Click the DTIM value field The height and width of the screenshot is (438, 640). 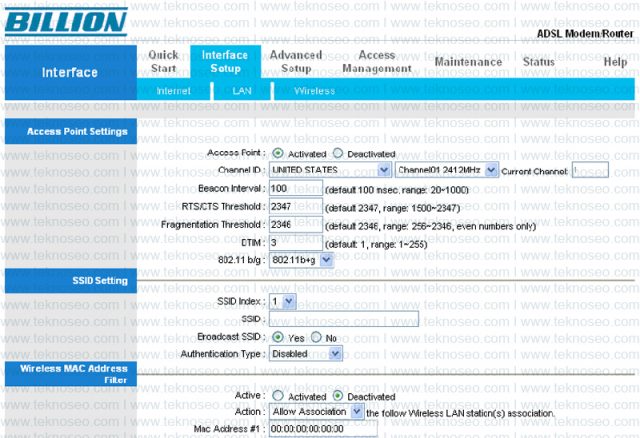pos(296,242)
